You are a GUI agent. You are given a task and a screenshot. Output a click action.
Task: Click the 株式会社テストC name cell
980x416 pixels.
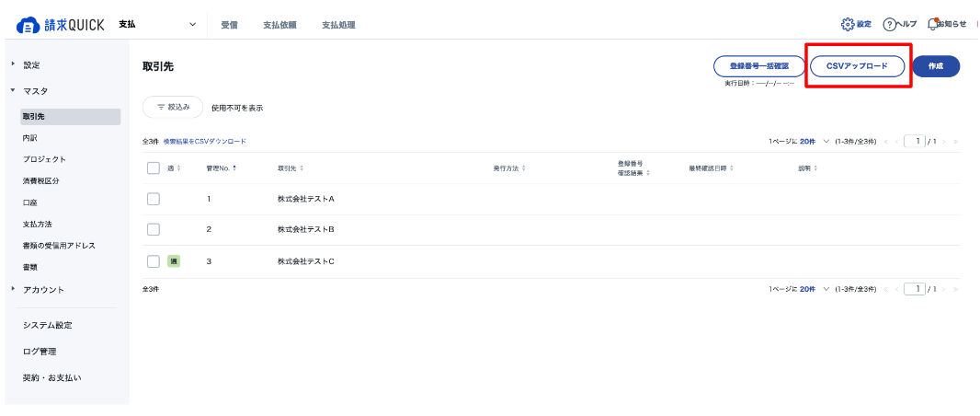pyautogui.click(x=307, y=261)
